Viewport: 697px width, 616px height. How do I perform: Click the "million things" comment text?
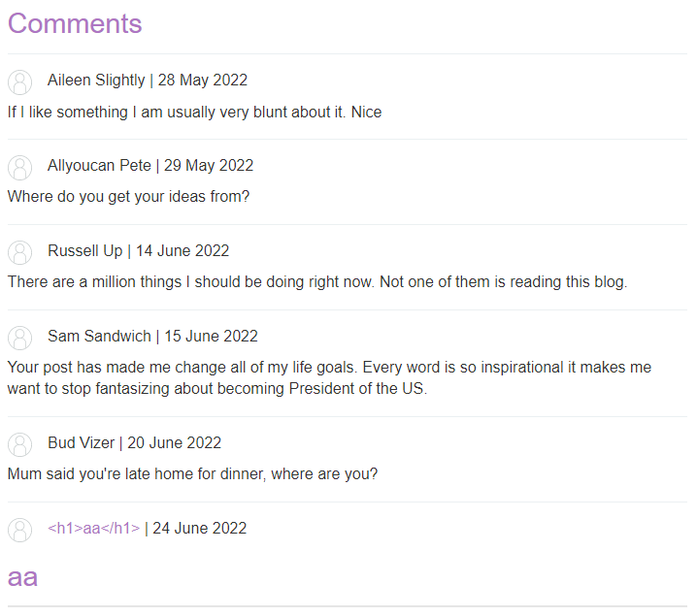pyautogui.click(x=317, y=282)
